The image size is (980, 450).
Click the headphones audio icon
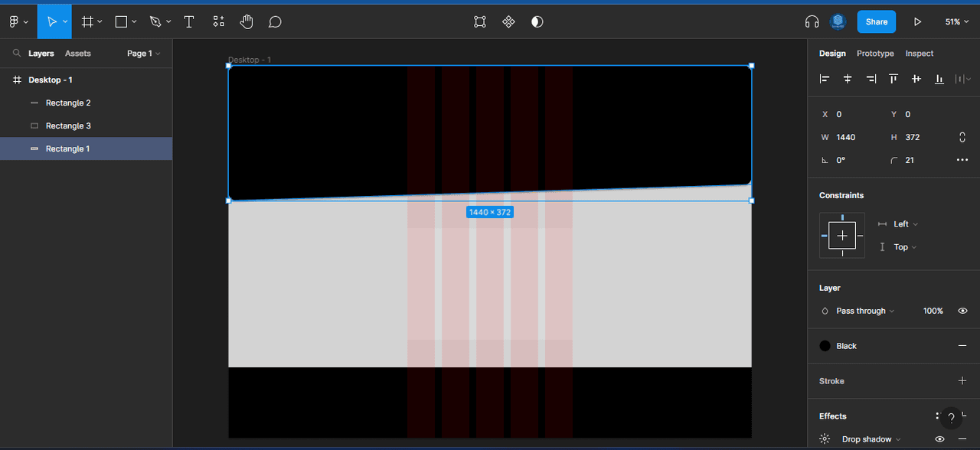coord(812,21)
